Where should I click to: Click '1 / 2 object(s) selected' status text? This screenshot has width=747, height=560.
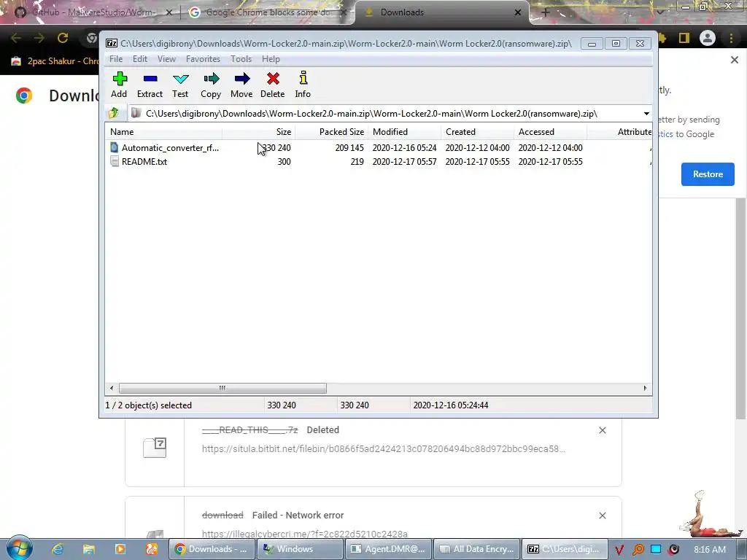pos(149,405)
